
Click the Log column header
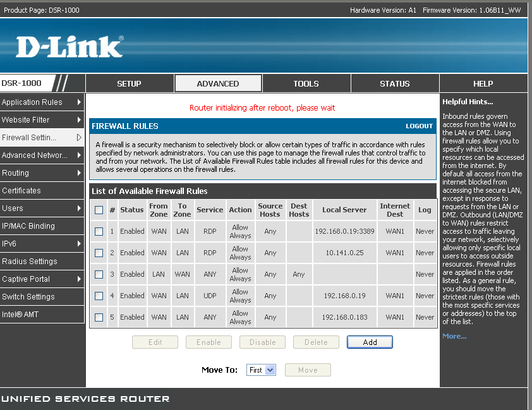coord(425,210)
